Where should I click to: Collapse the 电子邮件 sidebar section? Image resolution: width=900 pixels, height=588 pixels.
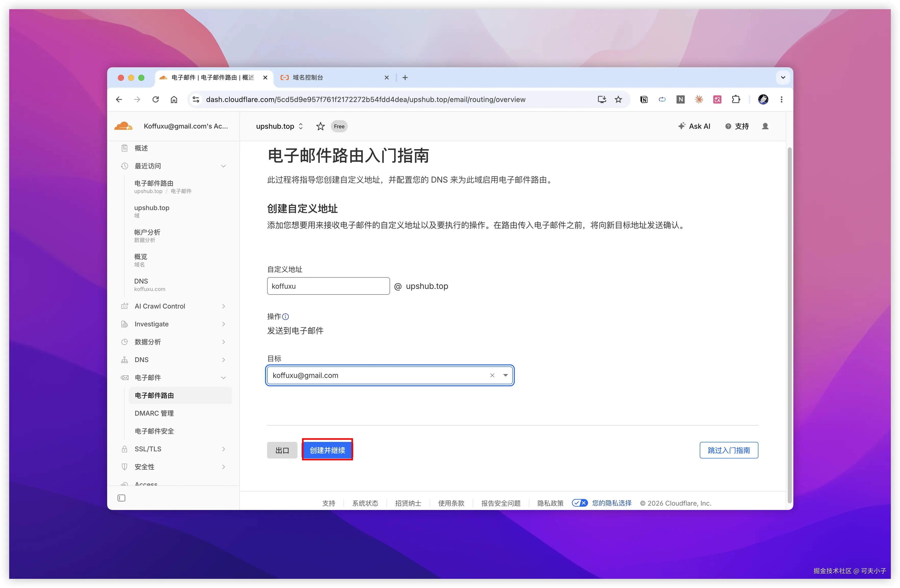[x=223, y=378]
